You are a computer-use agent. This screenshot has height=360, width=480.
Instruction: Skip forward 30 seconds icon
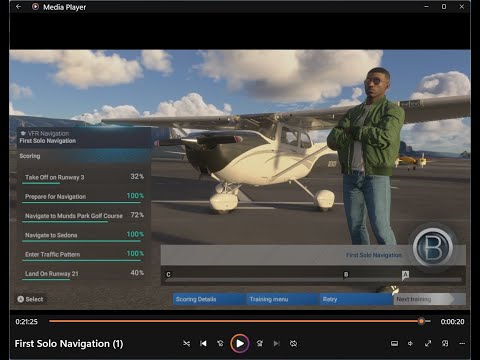(260, 343)
